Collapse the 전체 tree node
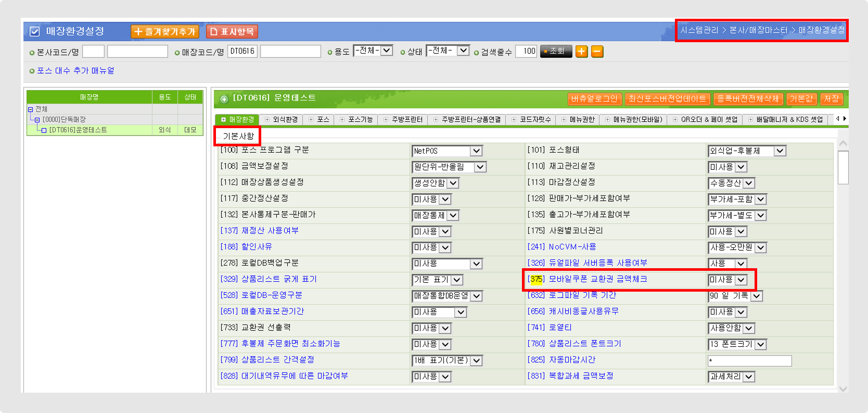 (30, 109)
